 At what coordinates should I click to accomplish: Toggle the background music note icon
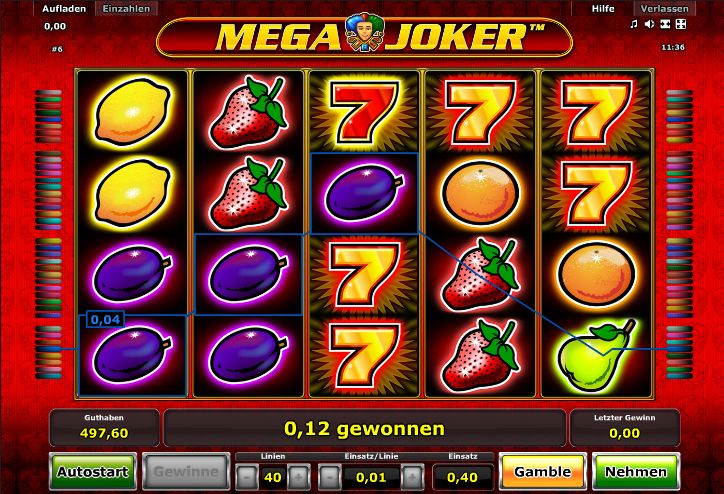pyautogui.click(x=634, y=24)
